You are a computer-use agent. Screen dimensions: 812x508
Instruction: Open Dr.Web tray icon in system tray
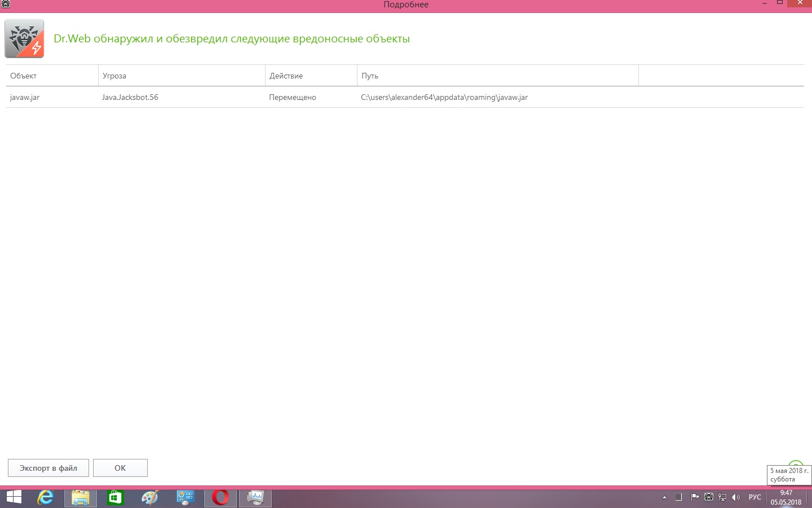click(709, 497)
